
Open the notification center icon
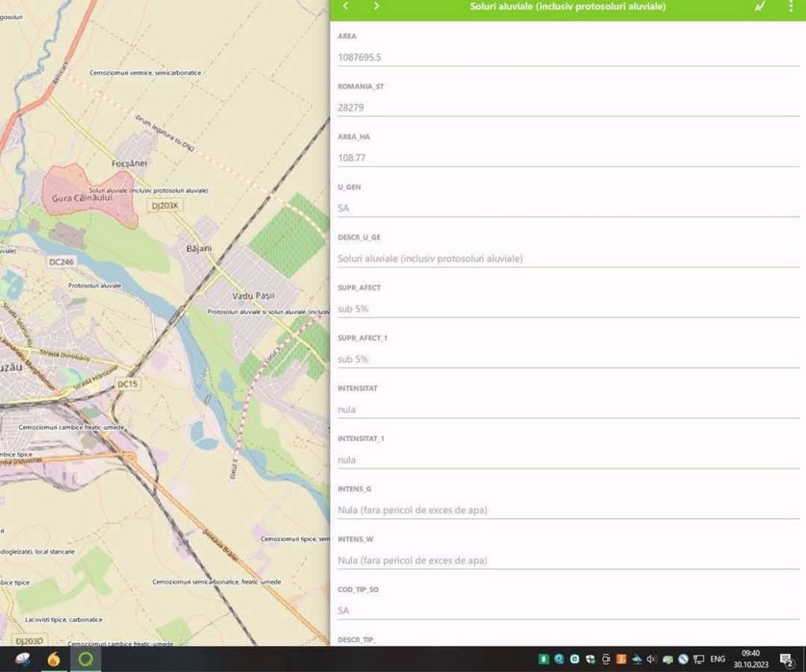[787, 660]
